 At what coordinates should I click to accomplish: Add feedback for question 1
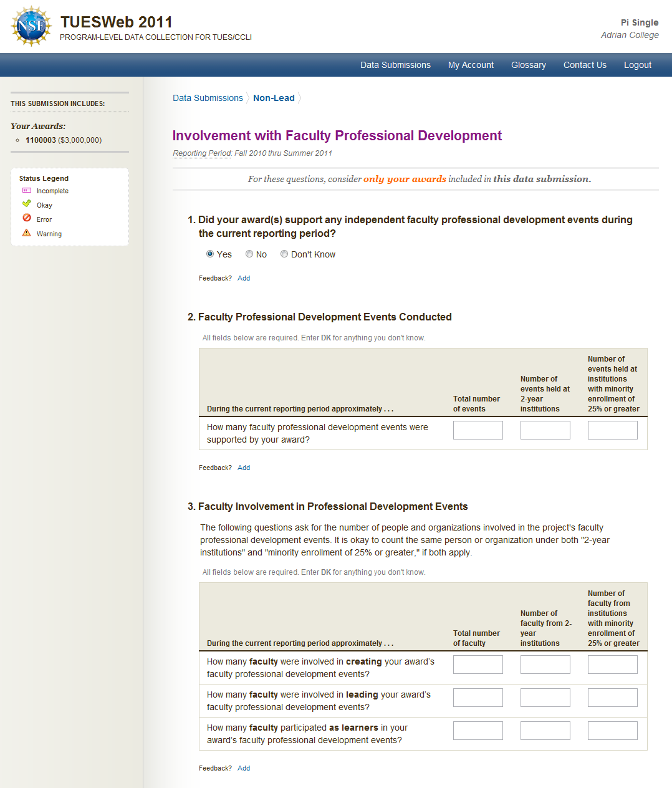[244, 278]
